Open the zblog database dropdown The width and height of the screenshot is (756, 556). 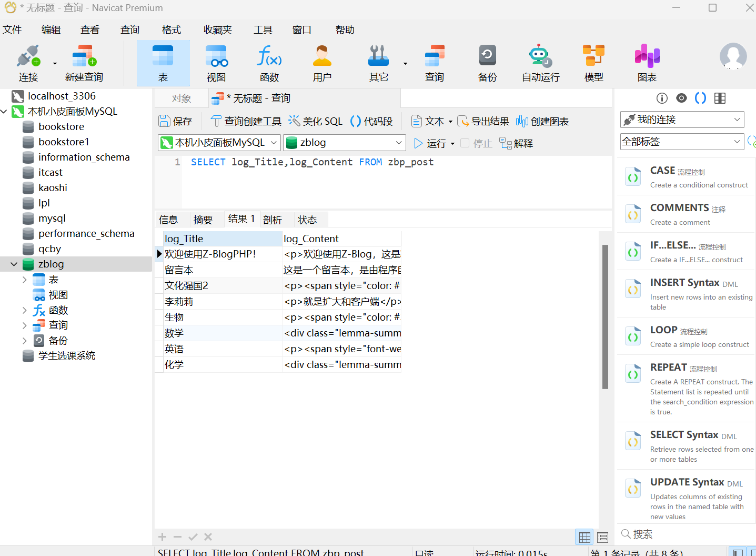[345, 143]
